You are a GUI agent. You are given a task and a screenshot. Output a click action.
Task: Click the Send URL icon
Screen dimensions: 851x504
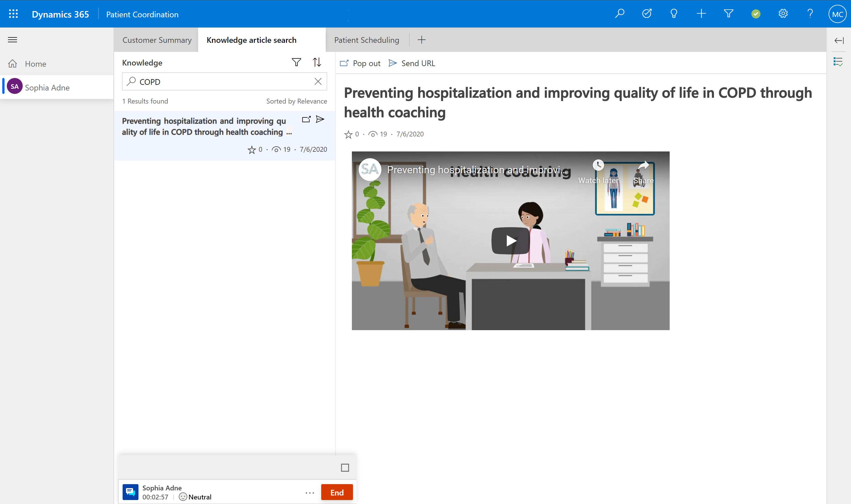[392, 63]
